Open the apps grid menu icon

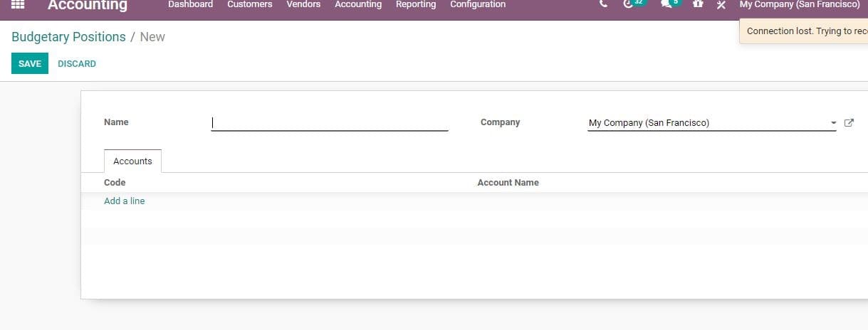click(19, 4)
